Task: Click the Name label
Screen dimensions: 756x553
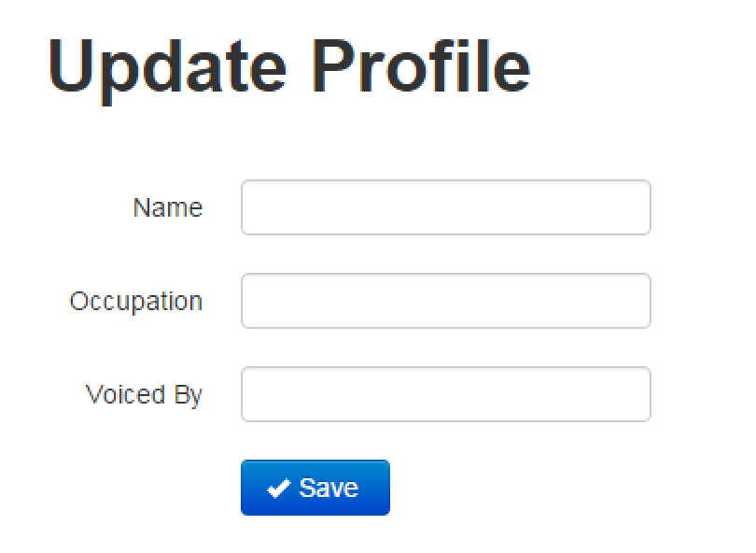Action: point(168,208)
